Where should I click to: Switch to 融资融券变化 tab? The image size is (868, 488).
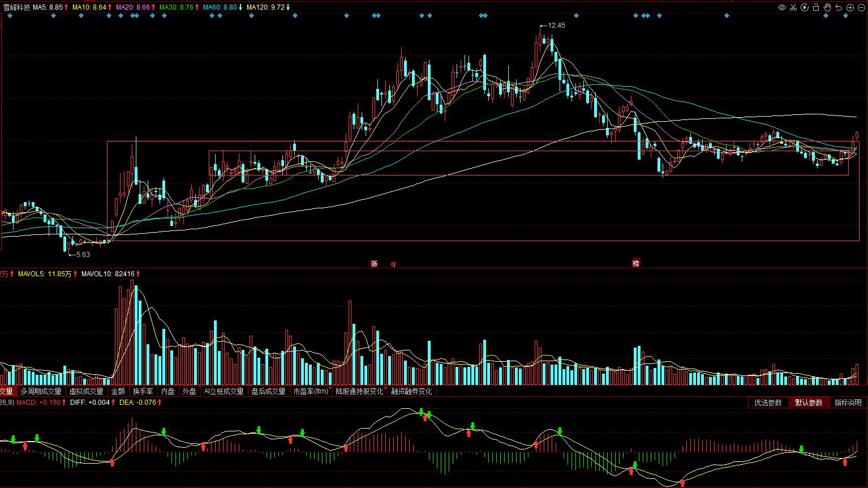pyautogui.click(x=411, y=391)
